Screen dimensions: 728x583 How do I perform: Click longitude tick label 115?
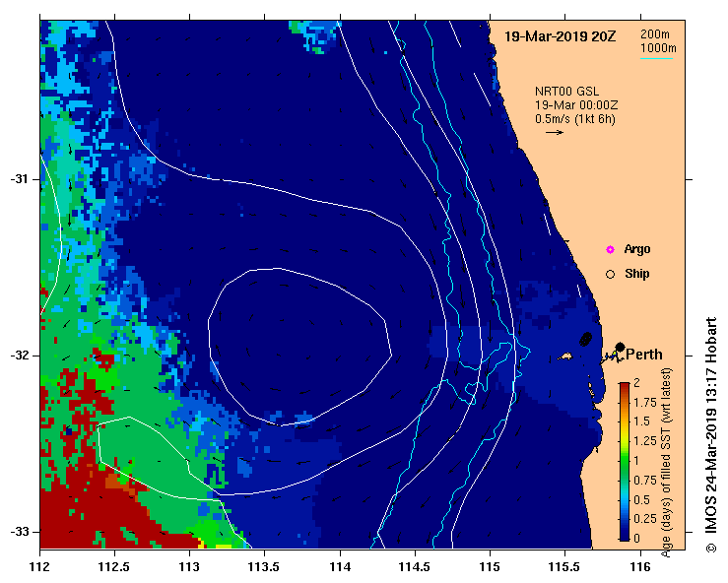tap(490, 567)
